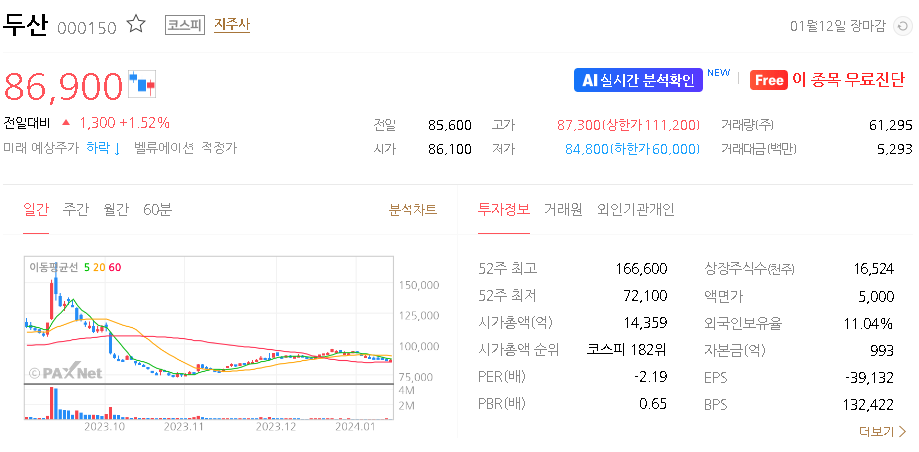Expand details with 더보기 link

tap(883, 432)
